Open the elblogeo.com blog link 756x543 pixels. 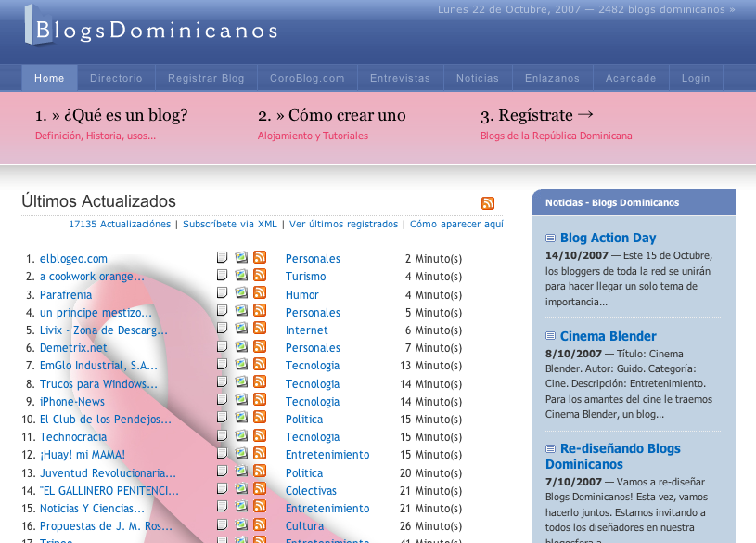click(x=73, y=259)
